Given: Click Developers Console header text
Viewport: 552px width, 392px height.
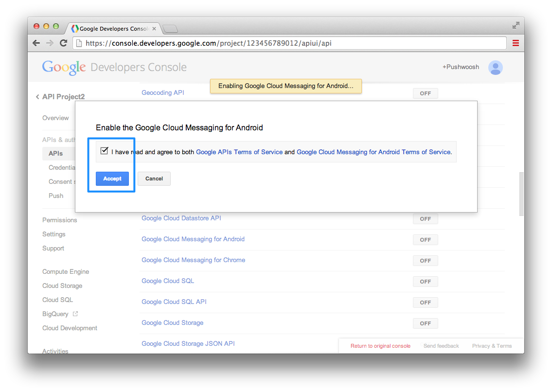Looking at the screenshot, I should point(139,67).
